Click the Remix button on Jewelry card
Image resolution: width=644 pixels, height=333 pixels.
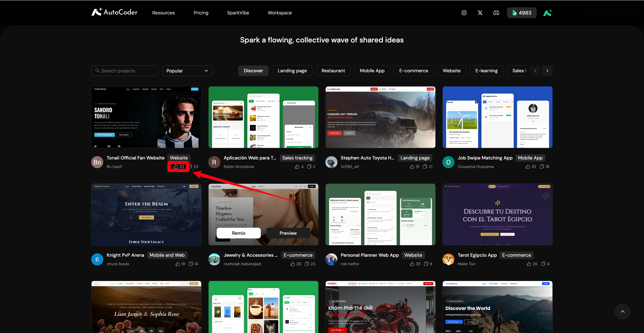coord(238,233)
